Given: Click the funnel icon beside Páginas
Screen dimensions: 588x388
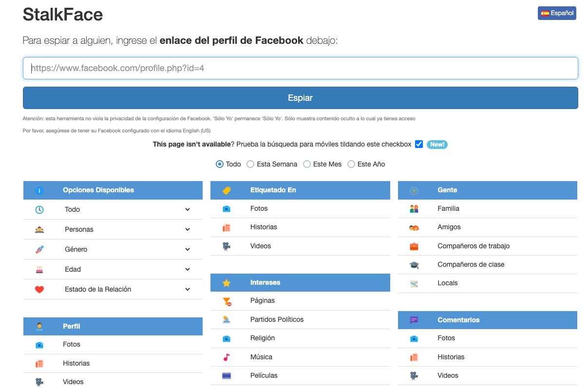Looking at the screenshot, I should pos(227,301).
